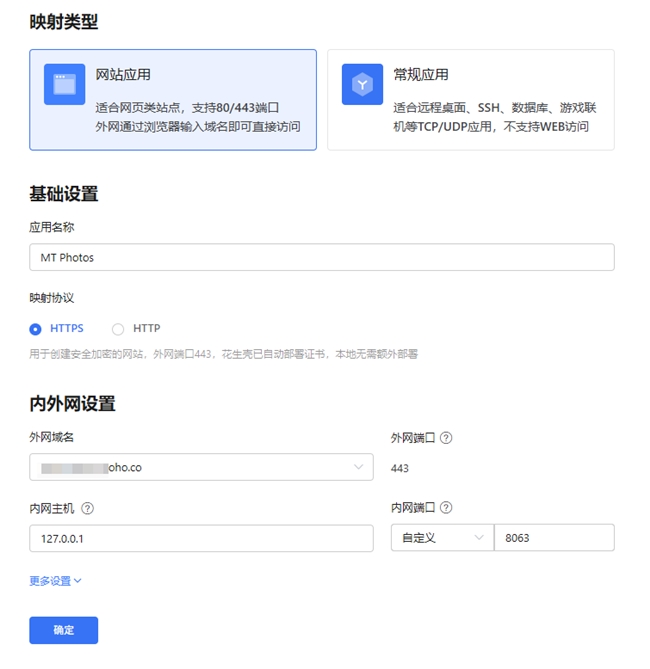Click the 外网端口 value 443
650x669 pixels.
(400, 468)
